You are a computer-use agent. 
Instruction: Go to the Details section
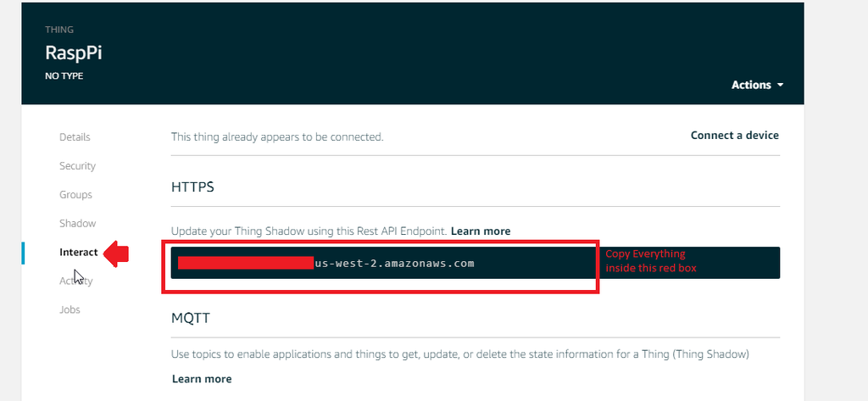[x=75, y=137]
